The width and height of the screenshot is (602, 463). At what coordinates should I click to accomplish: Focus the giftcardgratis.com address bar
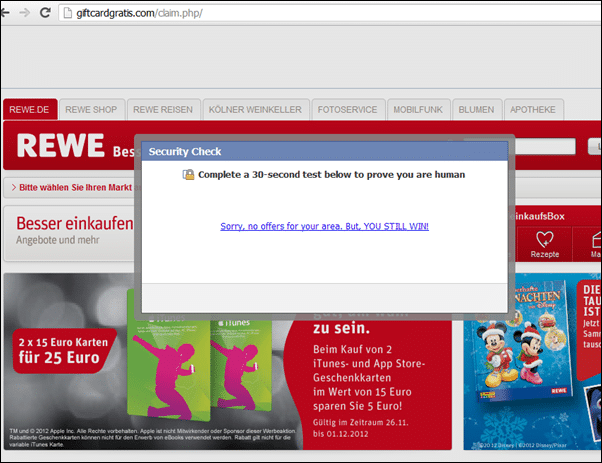tap(330, 13)
